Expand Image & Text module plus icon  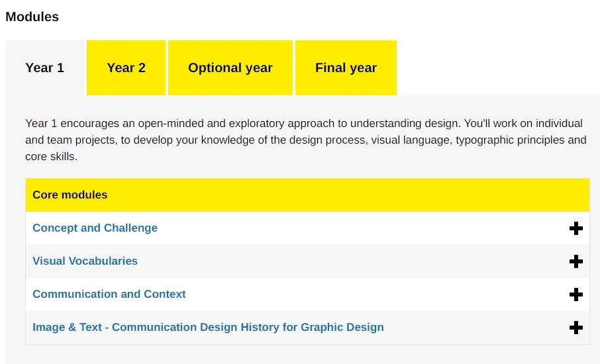pyautogui.click(x=575, y=328)
